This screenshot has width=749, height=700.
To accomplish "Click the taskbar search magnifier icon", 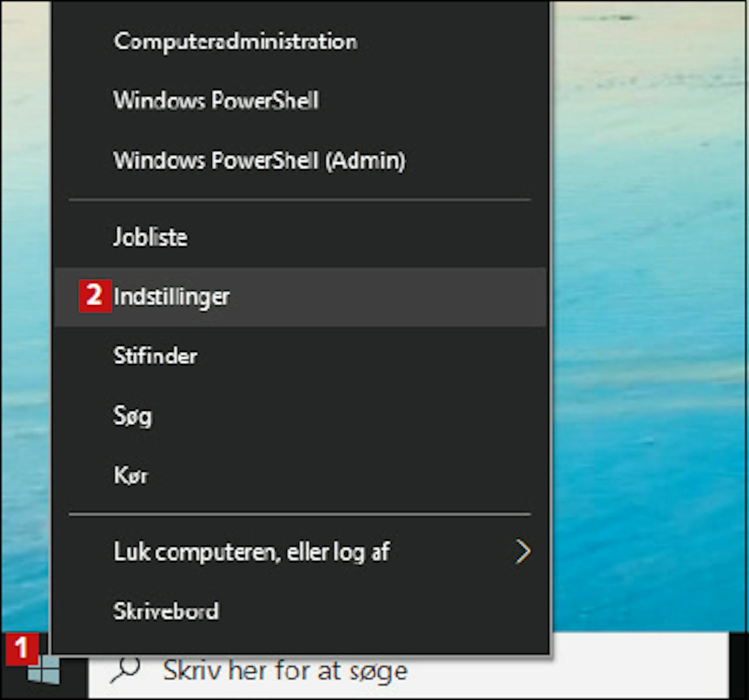I will 125,670.
